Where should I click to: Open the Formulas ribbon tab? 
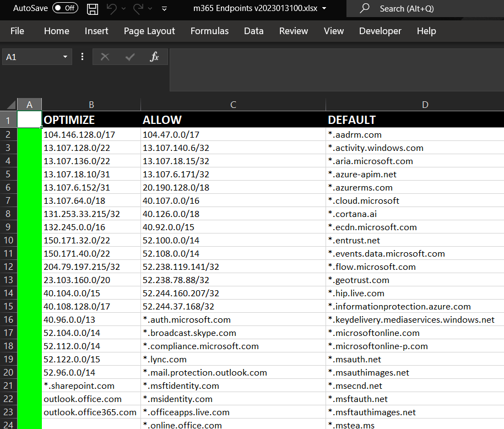(209, 31)
